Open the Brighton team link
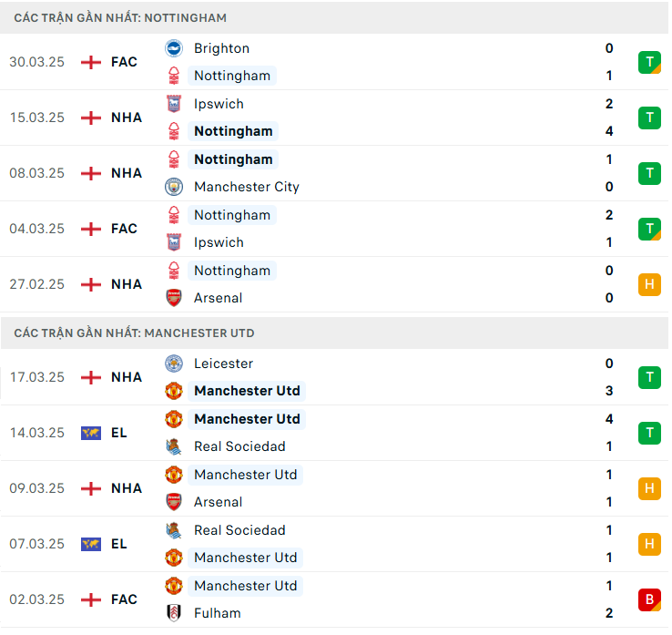The height and width of the screenshot is (635, 672). [x=221, y=48]
